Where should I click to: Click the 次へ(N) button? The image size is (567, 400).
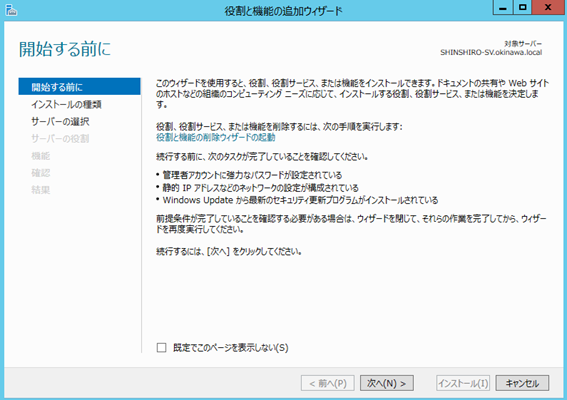click(x=387, y=383)
